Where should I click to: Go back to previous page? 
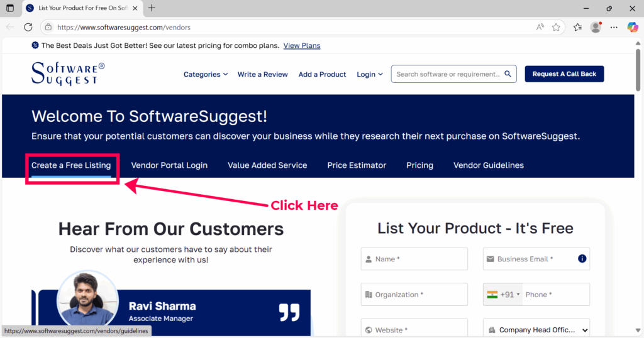click(x=10, y=28)
